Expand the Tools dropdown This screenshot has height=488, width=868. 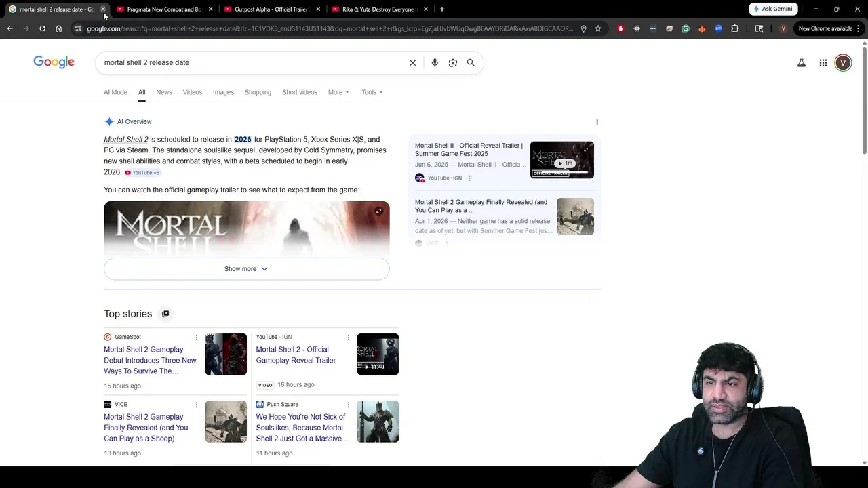[372, 92]
